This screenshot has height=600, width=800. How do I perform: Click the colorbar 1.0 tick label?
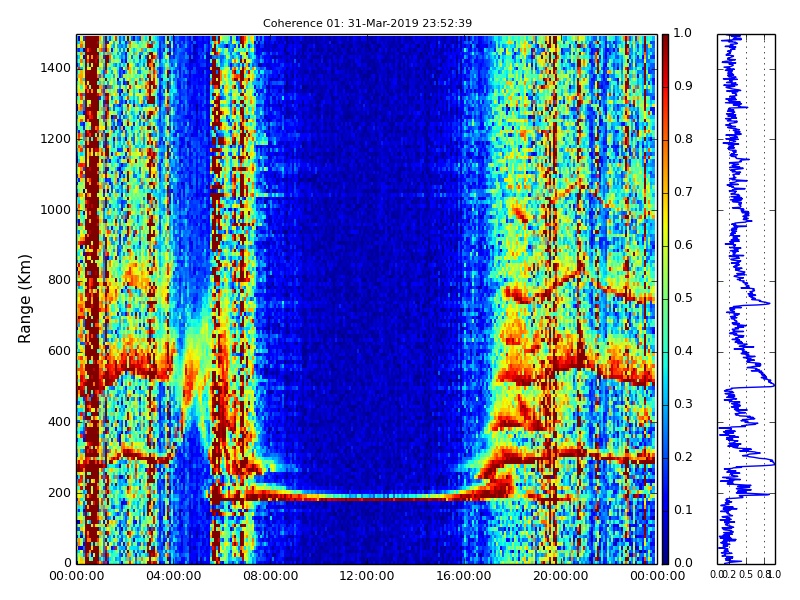pyautogui.click(x=683, y=33)
